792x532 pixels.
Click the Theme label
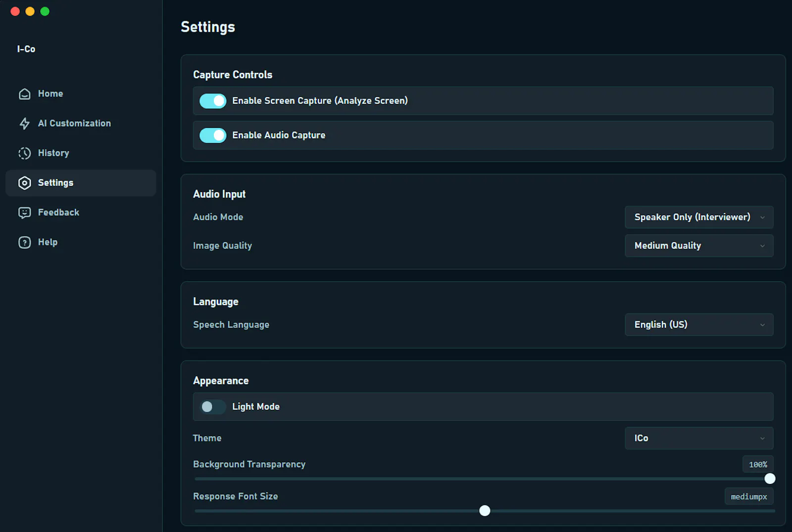point(207,438)
